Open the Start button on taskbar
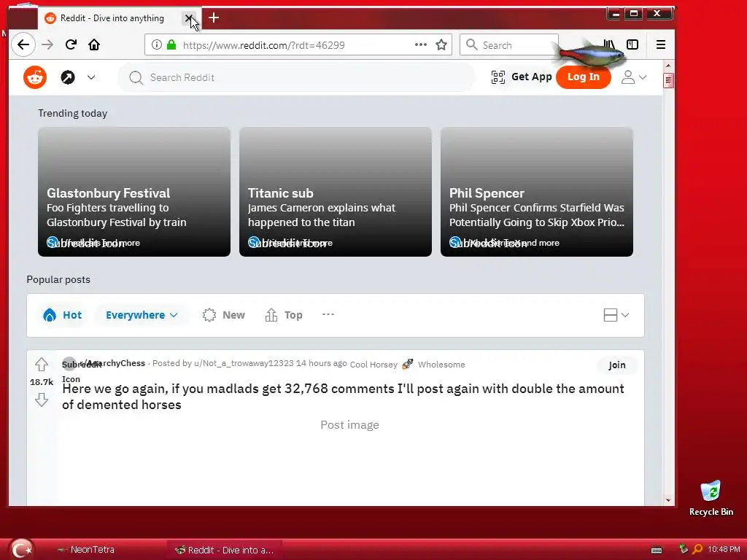Screen dimensions: 747x560 click(x=21, y=549)
